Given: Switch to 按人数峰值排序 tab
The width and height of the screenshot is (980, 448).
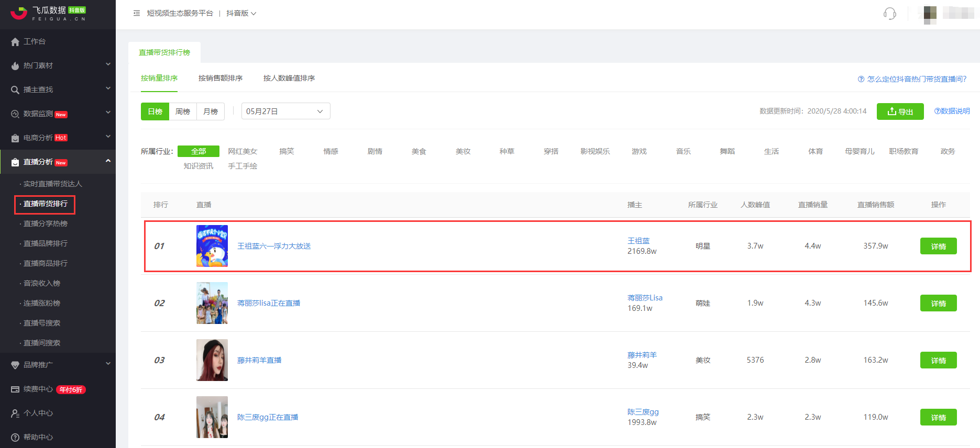Looking at the screenshot, I should click(289, 78).
